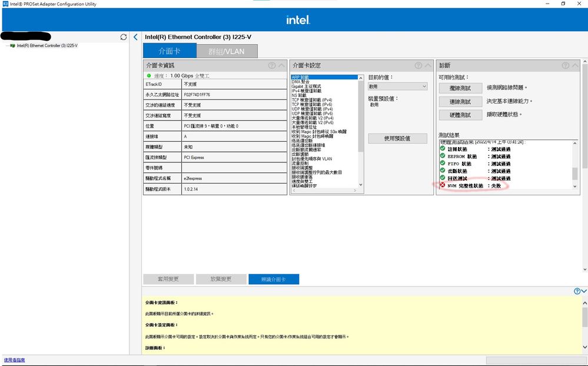This screenshot has width=588, height=366.
Task: Click the 1.0.2.14 driver version cell
Action: click(x=234, y=189)
